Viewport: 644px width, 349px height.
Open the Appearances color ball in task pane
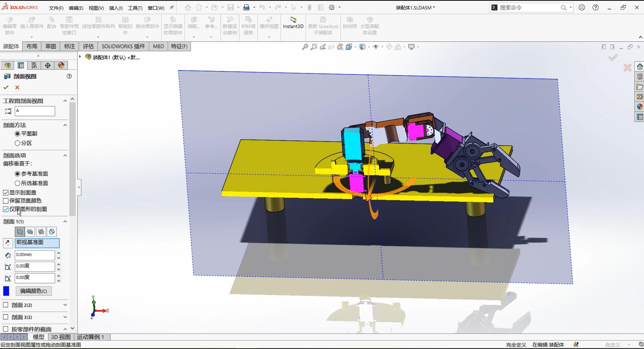tap(640, 107)
